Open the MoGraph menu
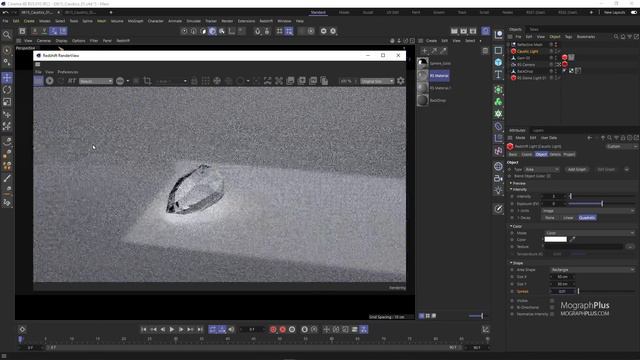This screenshot has width=640, height=360. (x=135, y=21)
